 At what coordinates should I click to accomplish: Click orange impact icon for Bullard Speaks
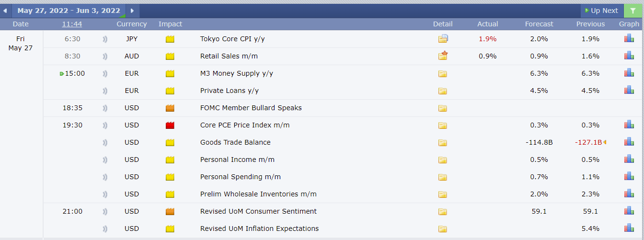click(x=170, y=108)
